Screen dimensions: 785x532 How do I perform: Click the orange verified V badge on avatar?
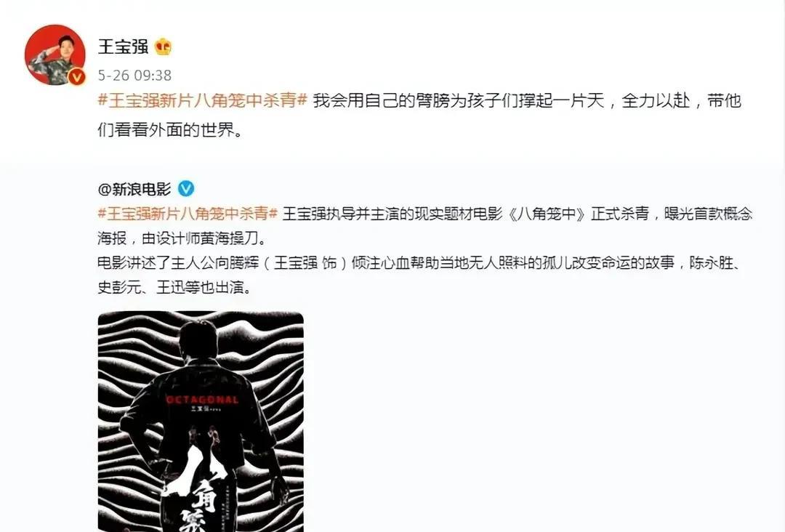(x=76, y=76)
